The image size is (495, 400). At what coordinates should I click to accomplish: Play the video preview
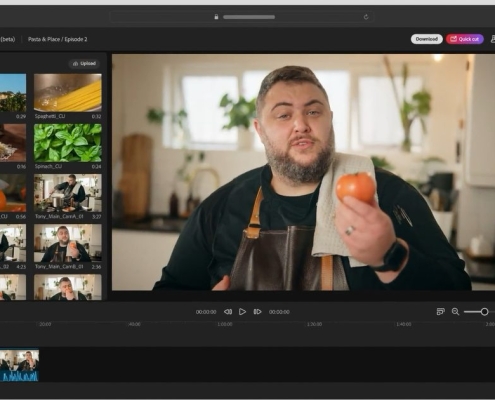pyautogui.click(x=242, y=312)
